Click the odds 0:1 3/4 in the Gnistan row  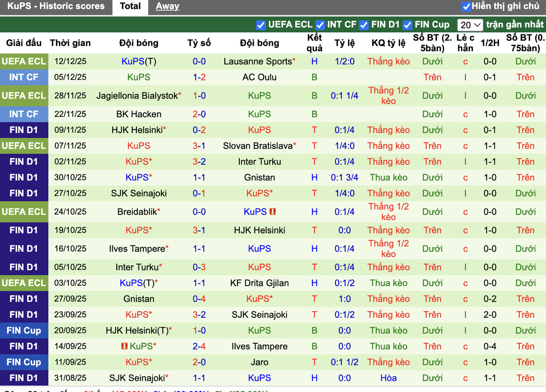point(345,177)
